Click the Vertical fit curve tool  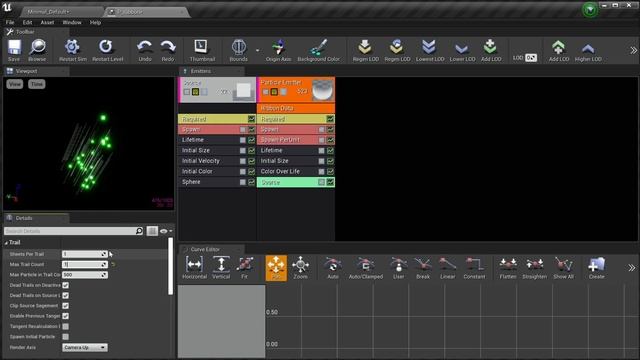coord(221,268)
